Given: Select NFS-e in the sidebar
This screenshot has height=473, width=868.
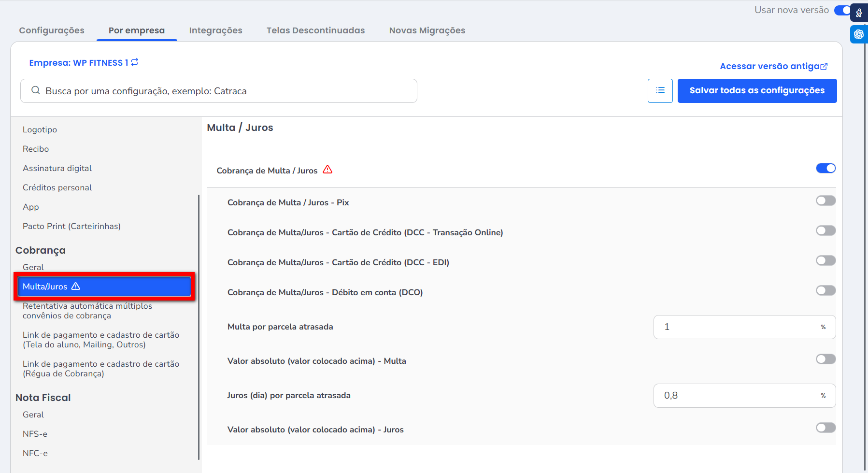Looking at the screenshot, I should point(35,434).
